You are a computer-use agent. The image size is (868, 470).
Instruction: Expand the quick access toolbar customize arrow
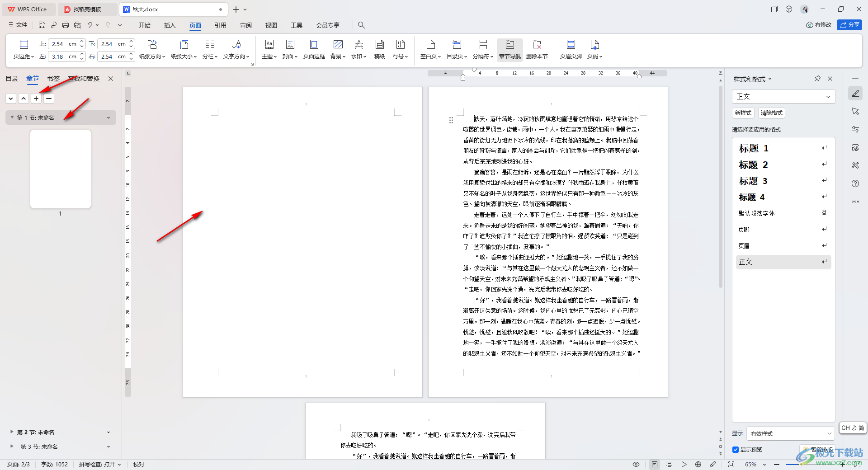(x=120, y=25)
